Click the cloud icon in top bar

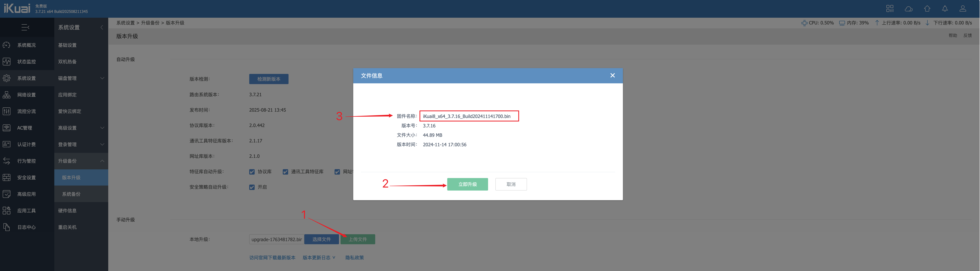click(x=909, y=8)
